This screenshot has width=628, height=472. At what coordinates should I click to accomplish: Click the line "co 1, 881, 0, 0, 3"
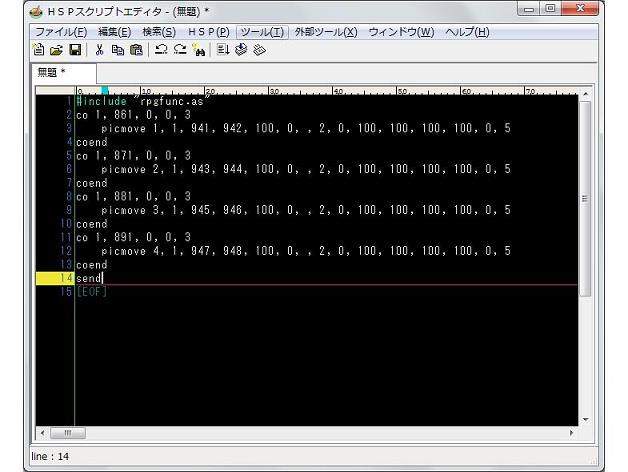click(134, 196)
